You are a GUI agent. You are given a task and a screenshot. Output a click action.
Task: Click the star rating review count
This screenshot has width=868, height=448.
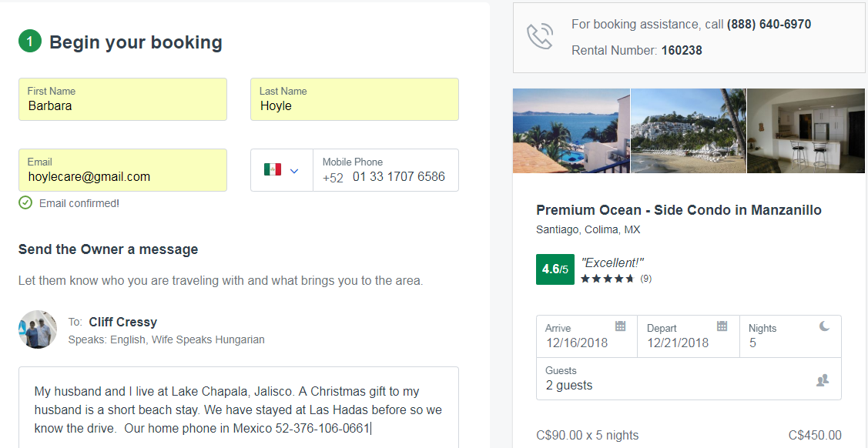point(645,279)
